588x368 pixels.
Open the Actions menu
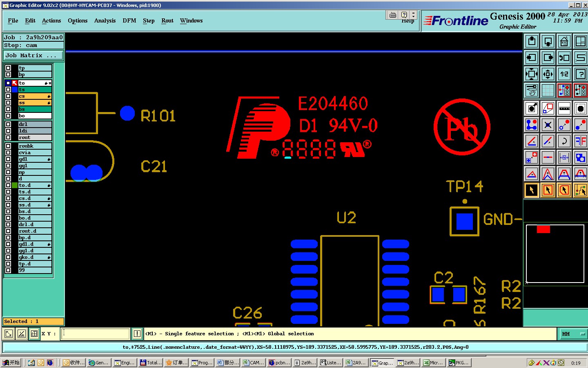pos(51,20)
